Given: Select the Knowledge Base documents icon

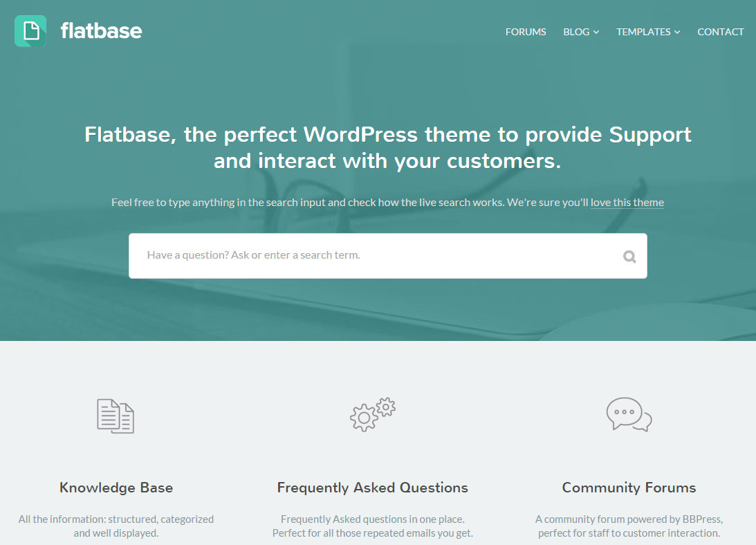Looking at the screenshot, I should tap(116, 416).
